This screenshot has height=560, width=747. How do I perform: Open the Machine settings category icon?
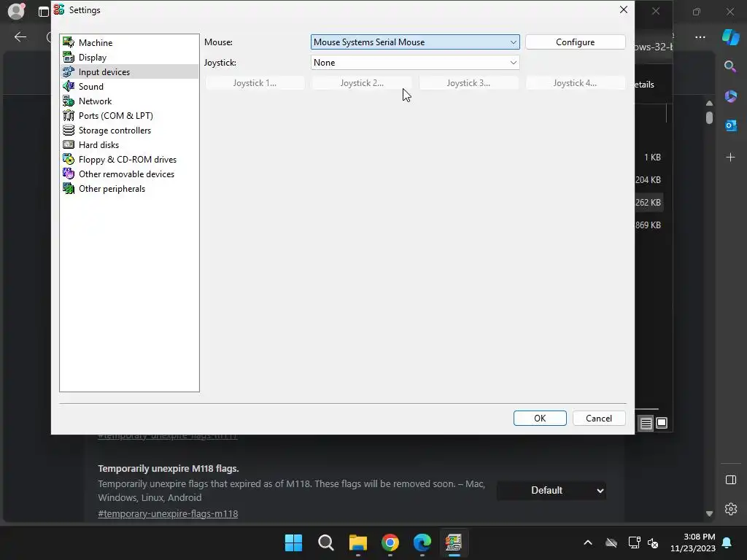tap(69, 42)
